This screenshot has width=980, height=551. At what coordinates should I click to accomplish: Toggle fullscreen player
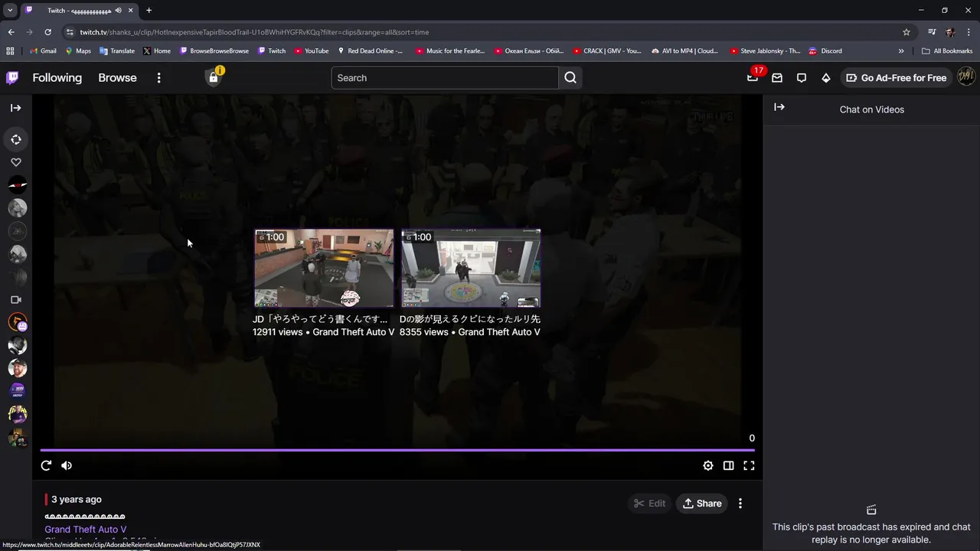[749, 465]
